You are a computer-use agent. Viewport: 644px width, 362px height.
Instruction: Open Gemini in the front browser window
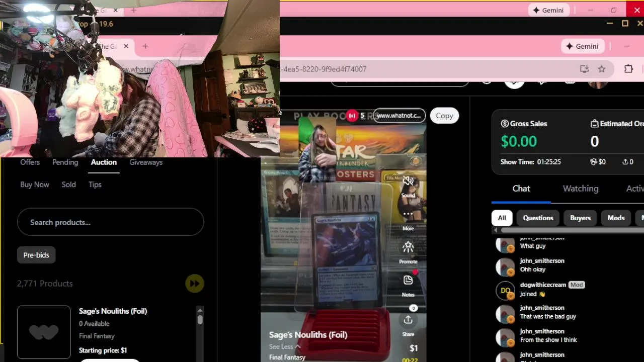pyautogui.click(x=582, y=46)
